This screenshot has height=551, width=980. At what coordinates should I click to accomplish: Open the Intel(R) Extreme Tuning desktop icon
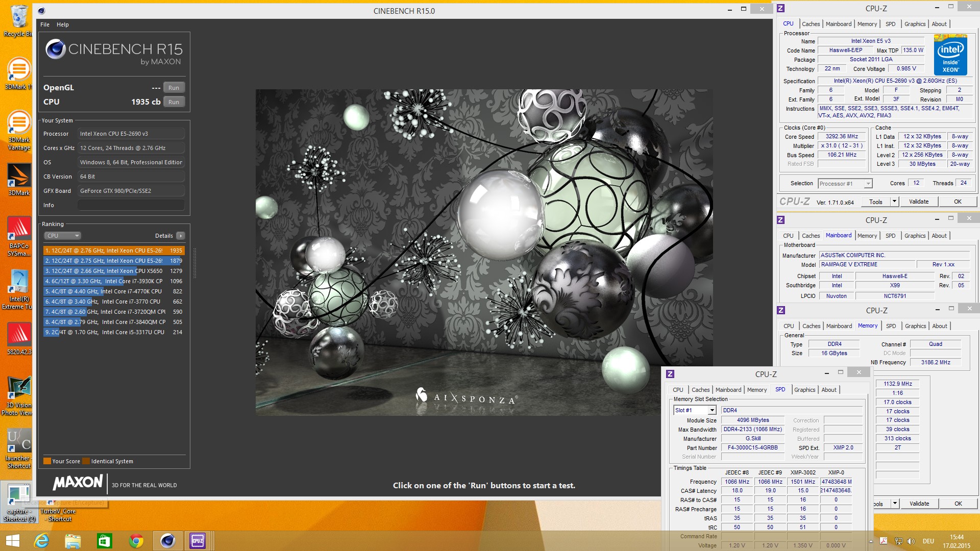(18, 289)
